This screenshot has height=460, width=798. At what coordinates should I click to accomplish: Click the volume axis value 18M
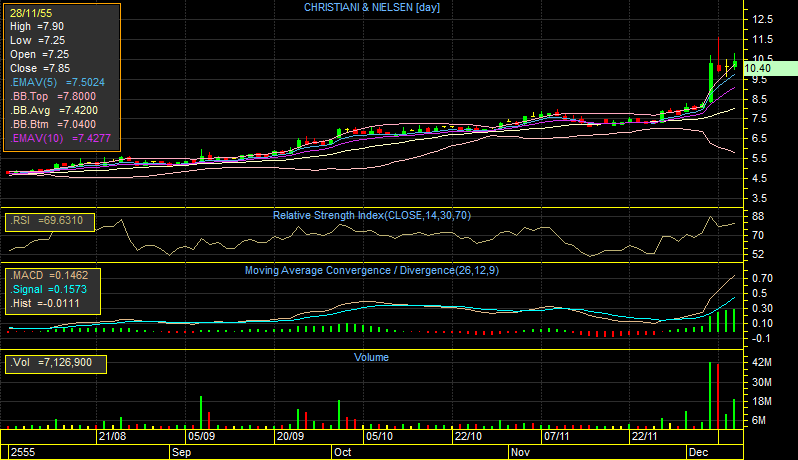[x=762, y=401]
